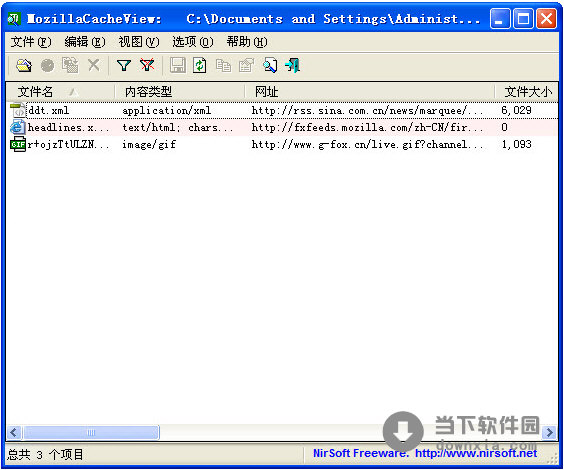Image resolution: width=564 pixels, height=470 pixels.
Task: Click the green arrows refresh icon
Action: pos(200,65)
